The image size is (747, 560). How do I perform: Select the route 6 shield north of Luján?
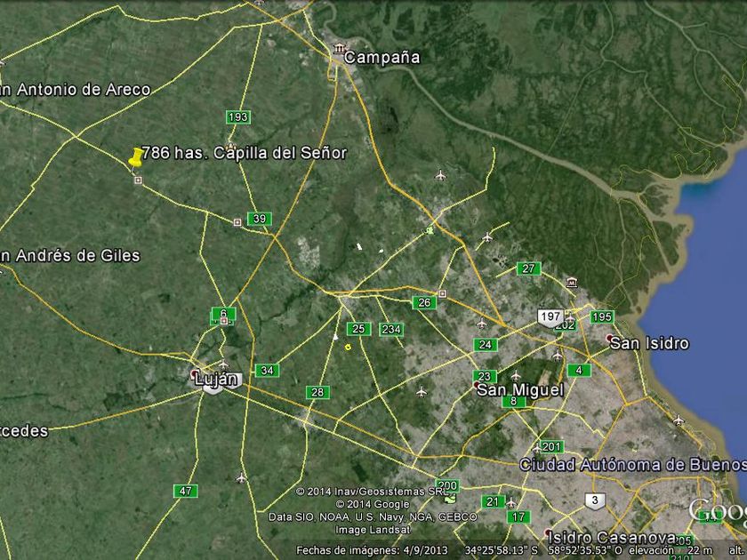(223, 314)
